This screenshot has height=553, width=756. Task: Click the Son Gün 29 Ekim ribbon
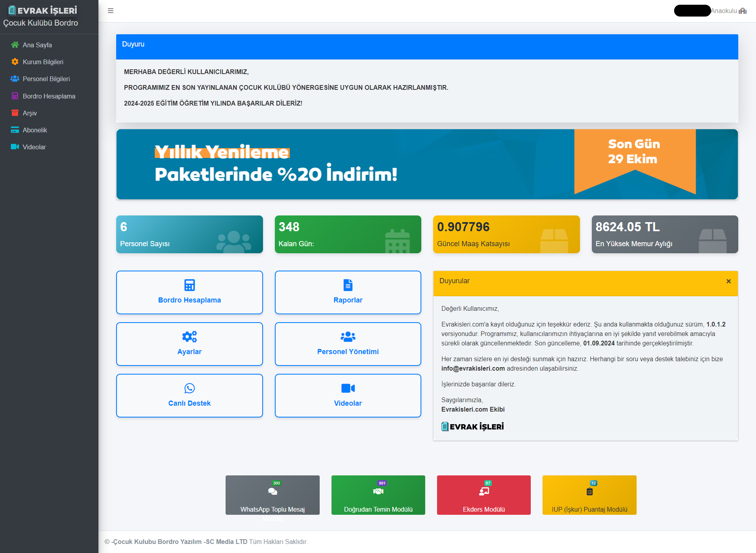click(635, 161)
